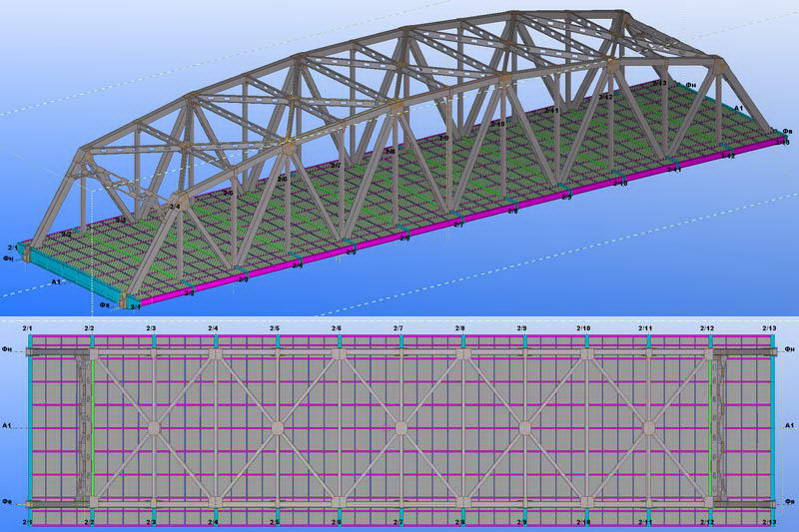Click 2/4 node label in 3D view

[x=175, y=207]
